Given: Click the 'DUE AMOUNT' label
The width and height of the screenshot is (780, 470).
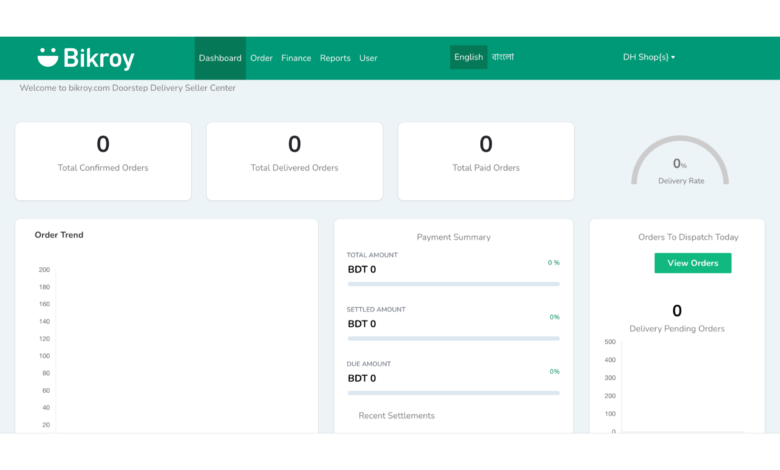Looking at the screenshot, I should tap(369, 364).
